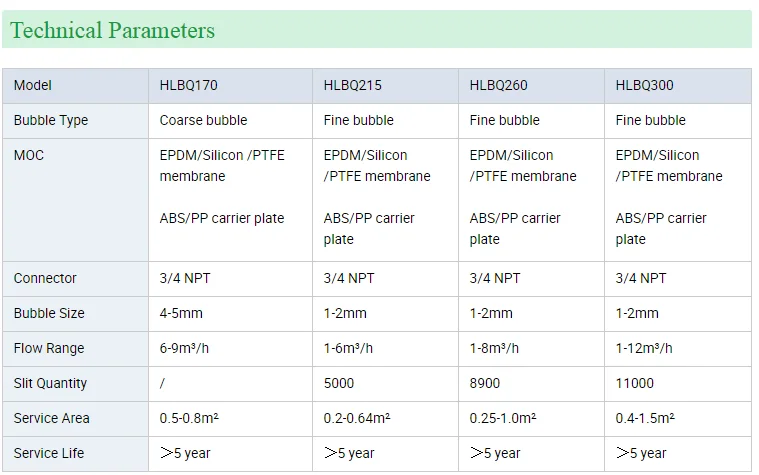759x475 pixels.
Task: Click the HLBQ300 column header
Action: tap(645, 85)
